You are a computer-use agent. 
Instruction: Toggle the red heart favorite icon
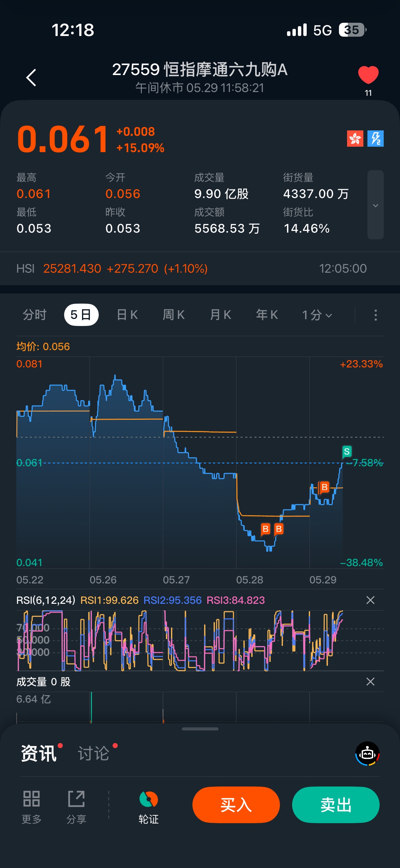click(368, 75)
